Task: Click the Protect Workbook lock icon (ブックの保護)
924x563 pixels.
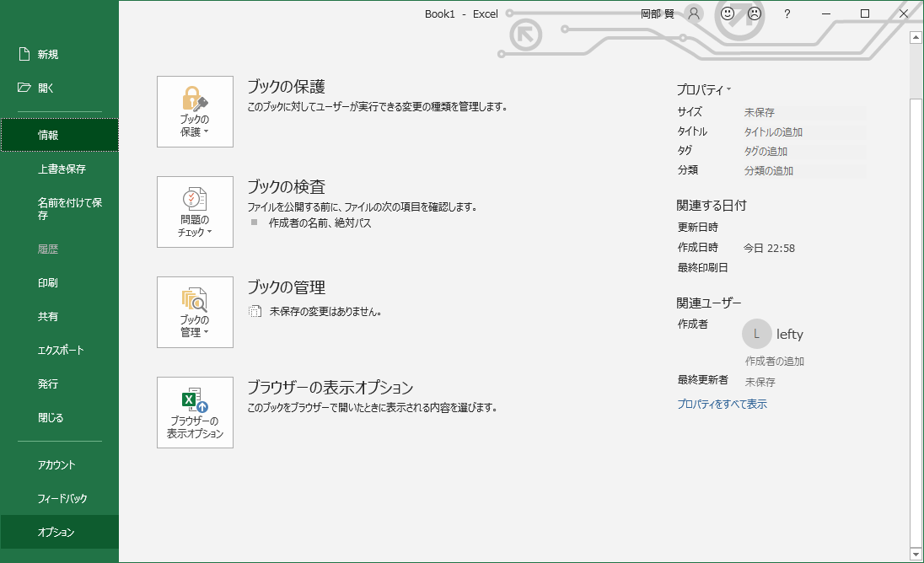Action: [195, 99]
